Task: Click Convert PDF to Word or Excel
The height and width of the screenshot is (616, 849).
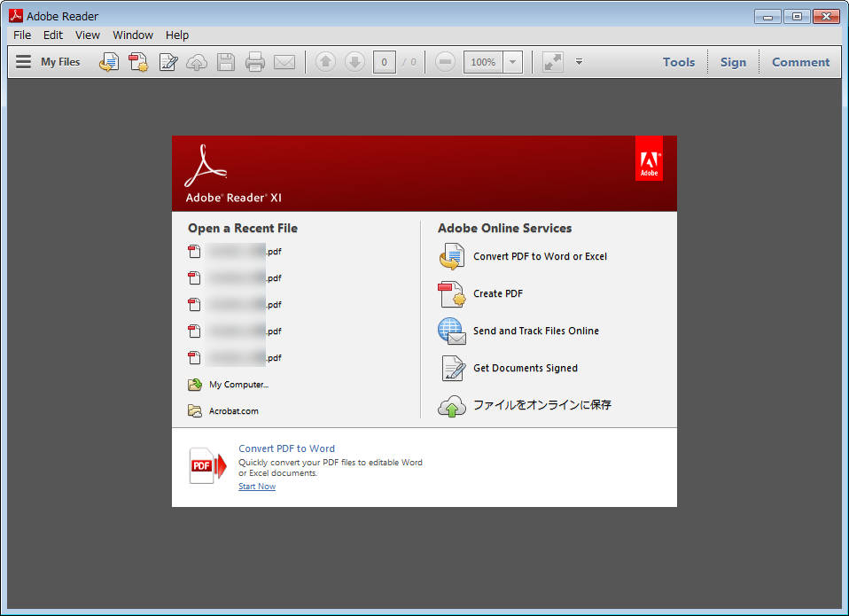Action: [540, 256]
